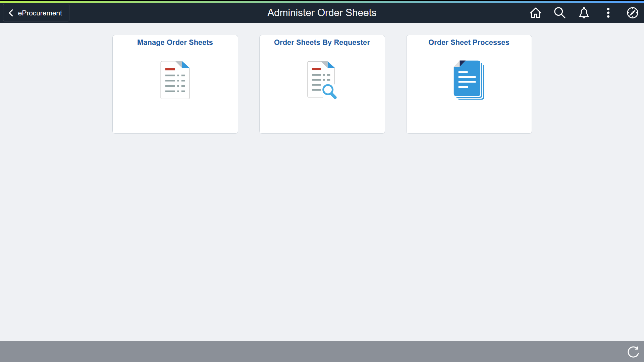Image resolution: width=644 pixels, height=362 pixels.
Task: Click the Notifications bell icon
Action: coord(584,13)
